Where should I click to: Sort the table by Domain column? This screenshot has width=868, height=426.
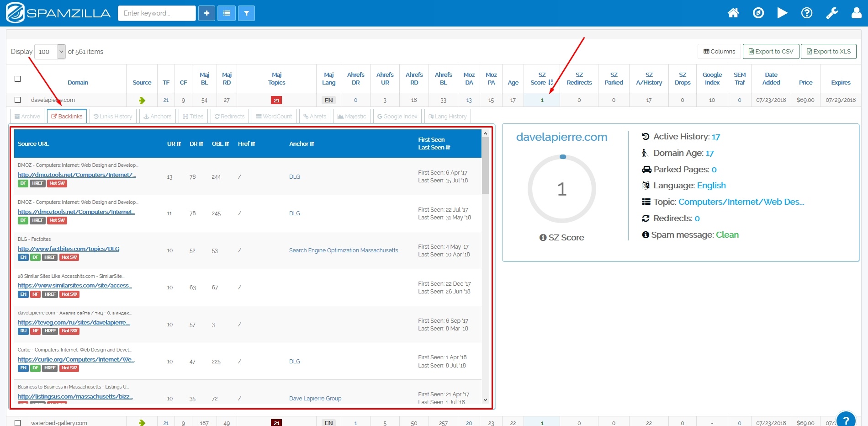(78, 83)
